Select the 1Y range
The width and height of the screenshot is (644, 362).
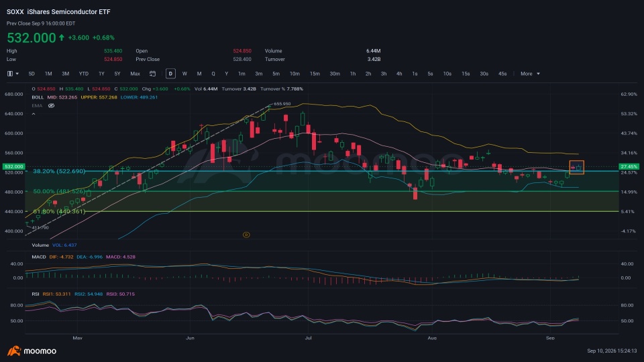pos(101,74)
